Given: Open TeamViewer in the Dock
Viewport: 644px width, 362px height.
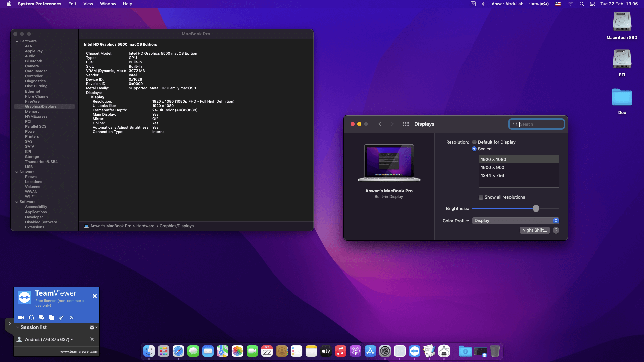Looking at the screenshot, I should tap(415, 351).
